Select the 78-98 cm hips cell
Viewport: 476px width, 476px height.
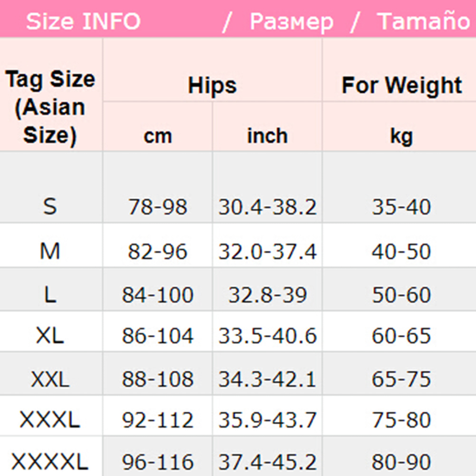pyautogui.click(x=157, y=207)
